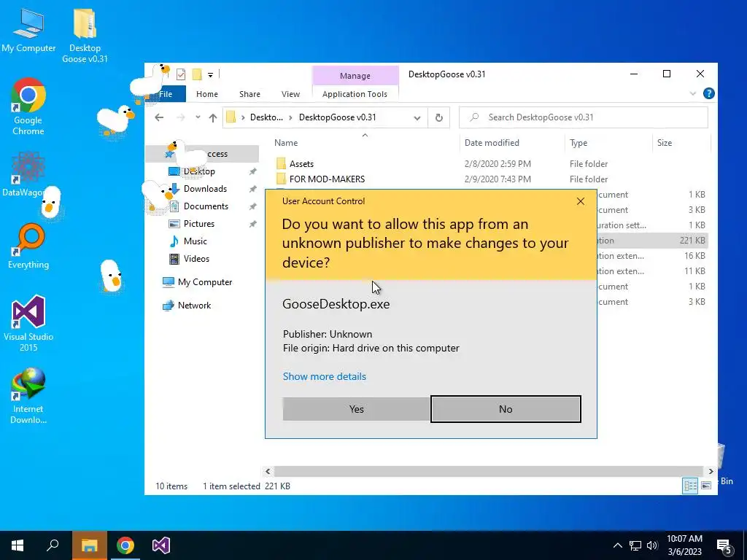This screenshot has height=560, width=747.
Task: Select the FOR MOD-MAKERS folder
Action: coord(327,179)
